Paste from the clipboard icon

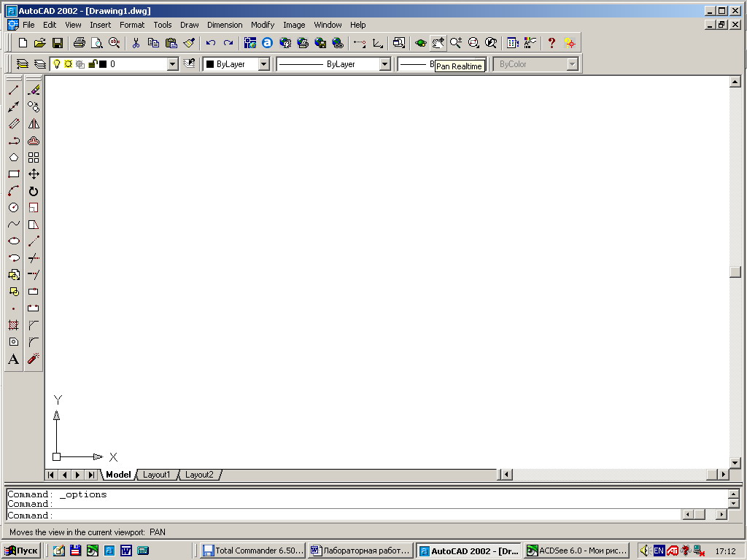171,43
